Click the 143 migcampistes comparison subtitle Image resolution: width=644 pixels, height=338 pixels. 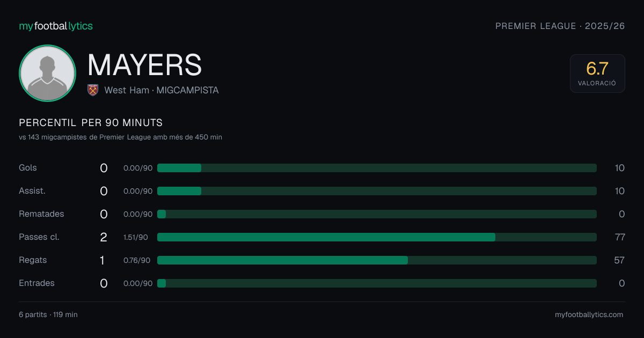tap(120, 137)
